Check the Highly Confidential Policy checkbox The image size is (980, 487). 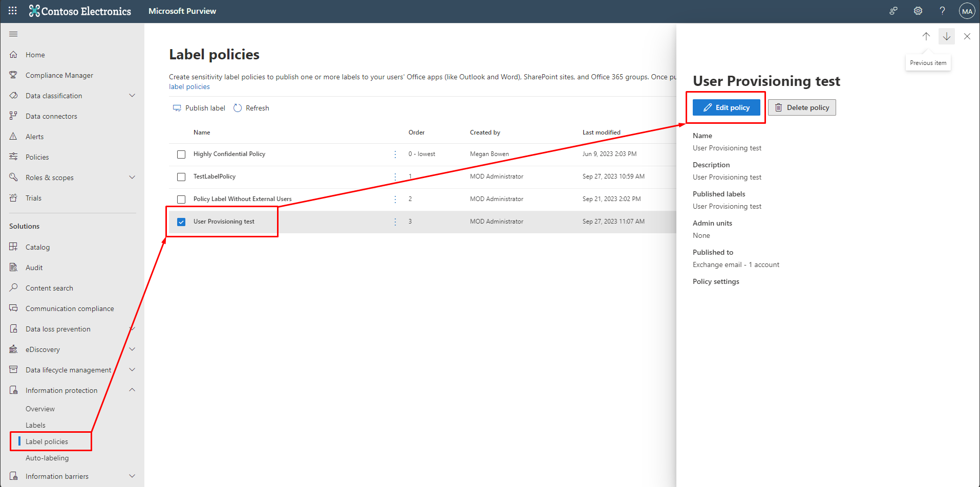pos(181,154)
